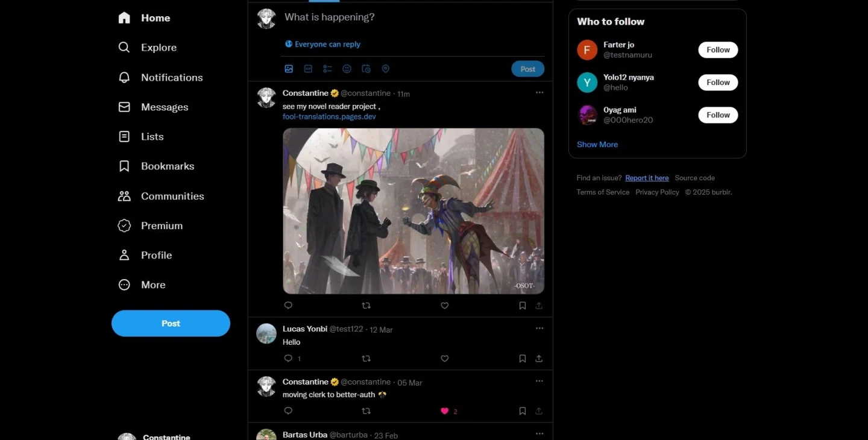The width and height of the screenshot is (868, 440).
Task: Open Yolo12 nyanya's avatar in Who to follow
Action: [587, 83]
